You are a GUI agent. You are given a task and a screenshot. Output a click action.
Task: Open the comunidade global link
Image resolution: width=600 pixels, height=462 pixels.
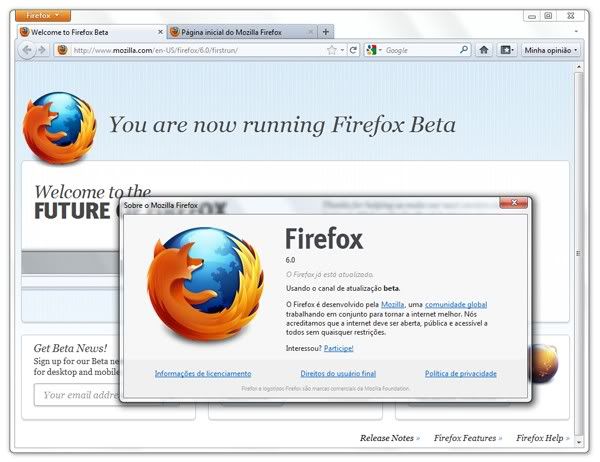456,305
